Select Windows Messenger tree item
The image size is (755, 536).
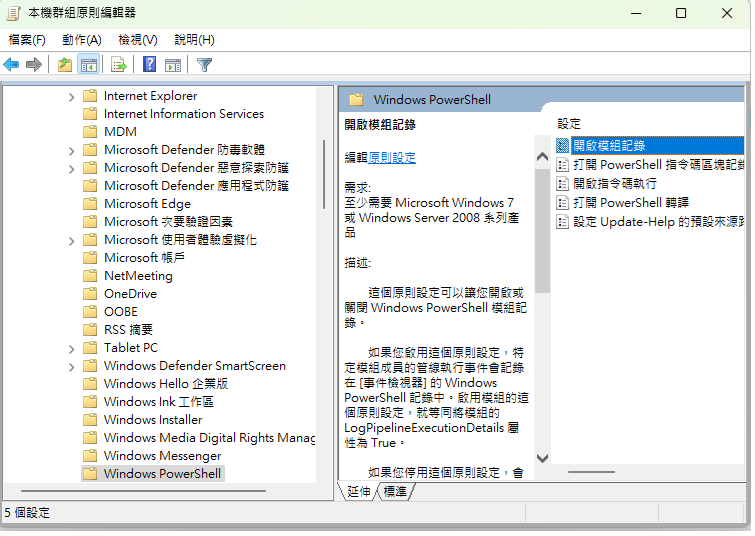pyautogui.click(x=163, y=456)
